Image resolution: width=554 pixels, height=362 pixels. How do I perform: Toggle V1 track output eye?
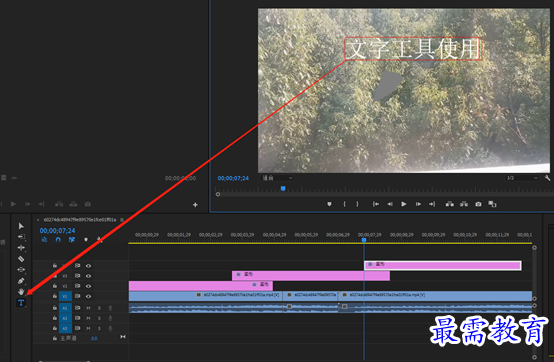[x=88, y=296]
